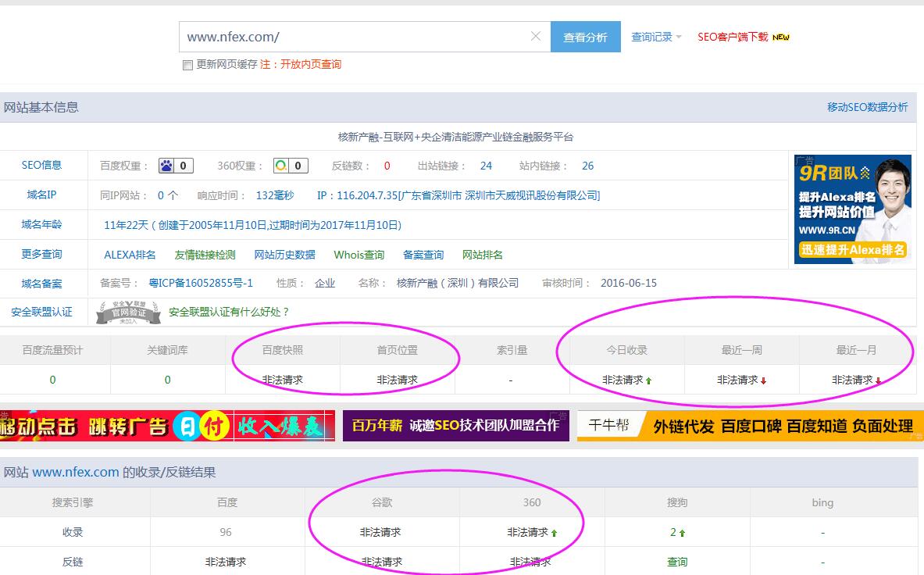
Task: Open 移动SEO数据分析 link
Action: 868,107
